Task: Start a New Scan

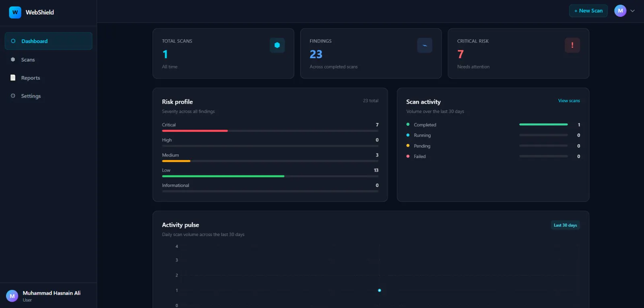Action: pyautogui.click(x=588, y=11)
